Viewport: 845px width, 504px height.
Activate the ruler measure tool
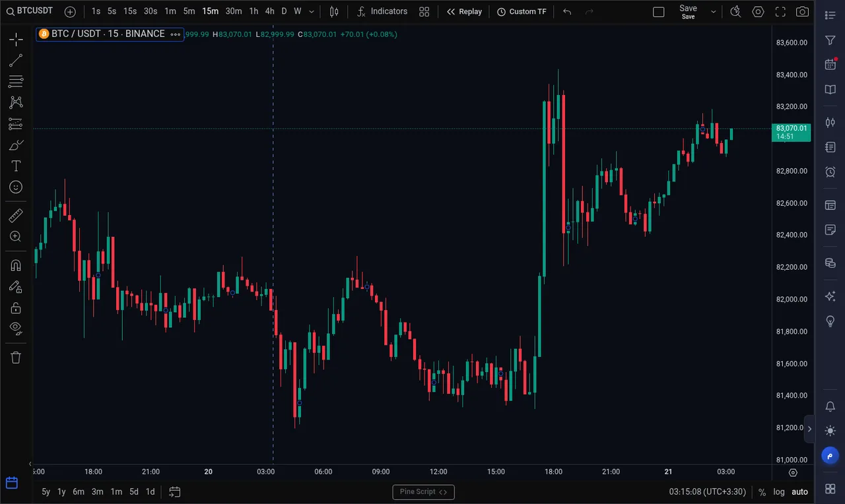click(16, 215)
